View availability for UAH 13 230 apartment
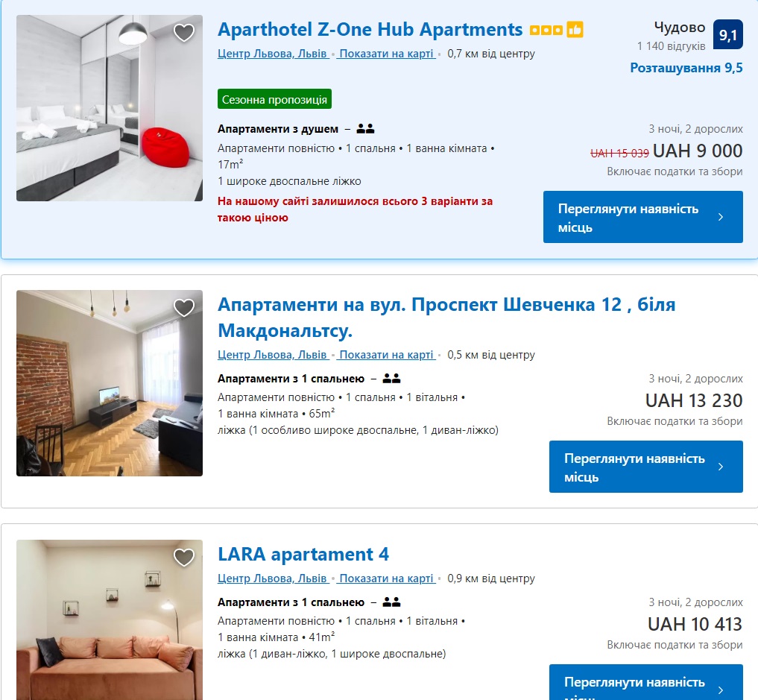 pos(646,467)
